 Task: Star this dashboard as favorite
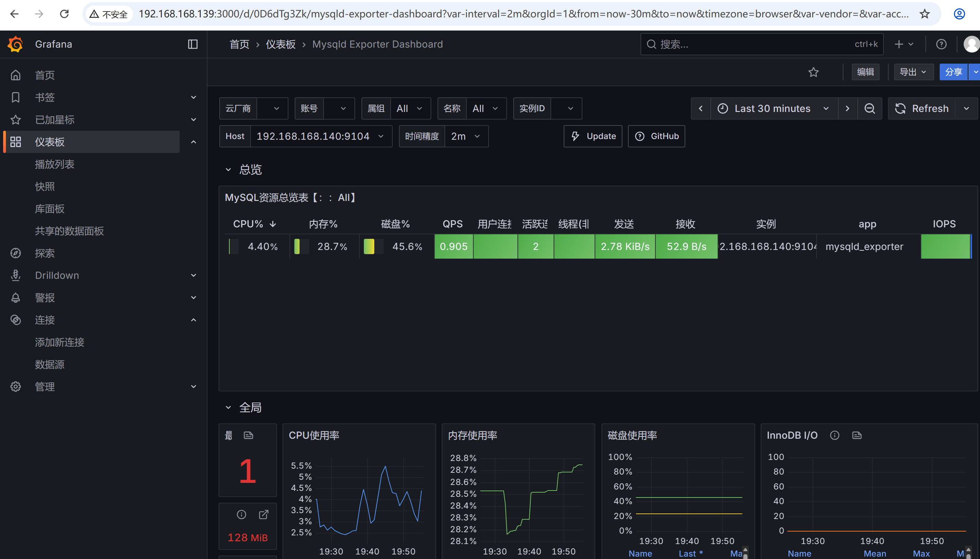click(x=813, y=72)
